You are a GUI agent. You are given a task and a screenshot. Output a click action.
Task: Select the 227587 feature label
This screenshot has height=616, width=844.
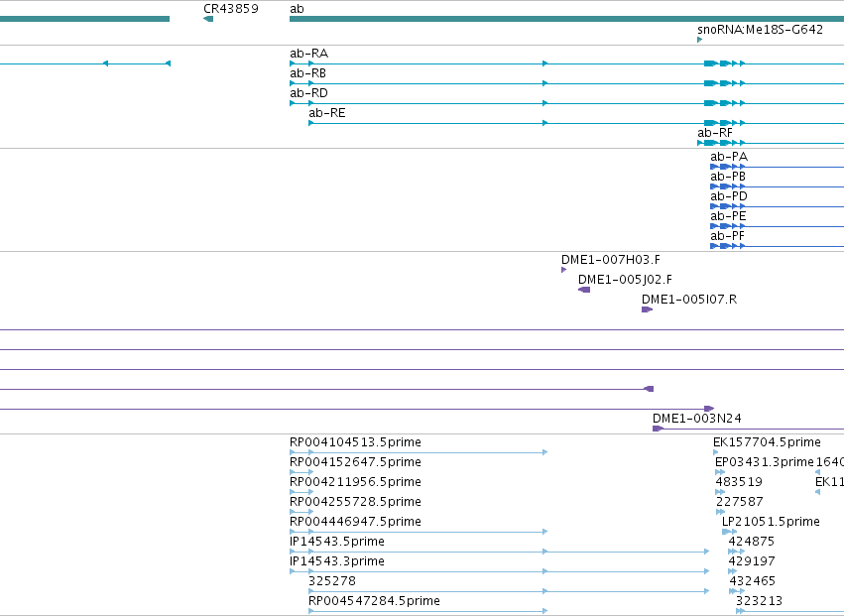740,502
